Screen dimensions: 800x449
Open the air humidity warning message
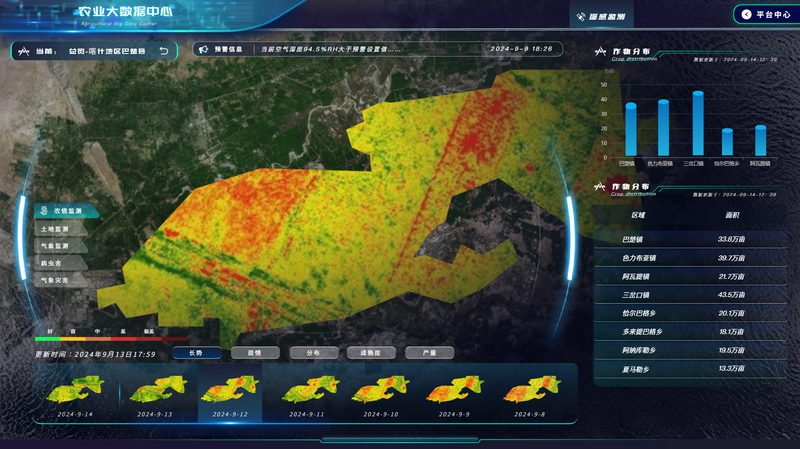[x=331, y=49]
